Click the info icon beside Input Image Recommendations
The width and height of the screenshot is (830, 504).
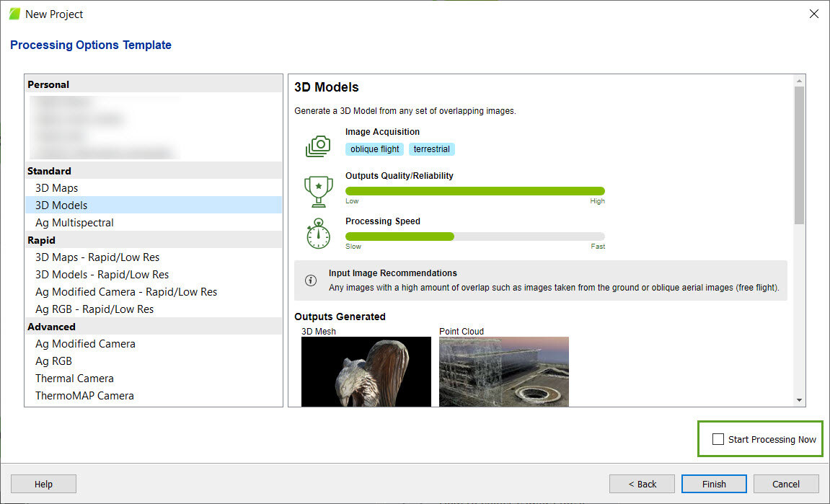click(311, 280)
